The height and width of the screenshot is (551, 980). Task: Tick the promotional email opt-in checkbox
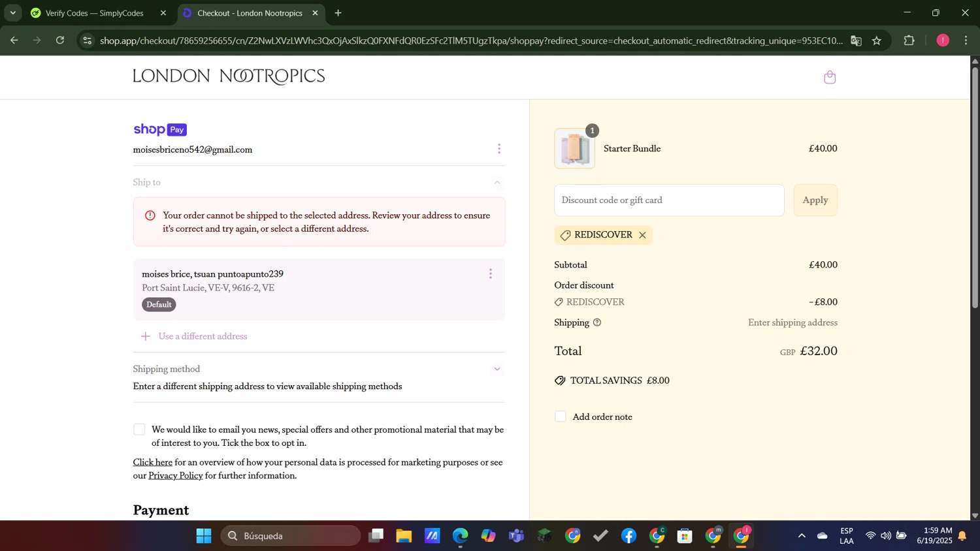[139, 430]
